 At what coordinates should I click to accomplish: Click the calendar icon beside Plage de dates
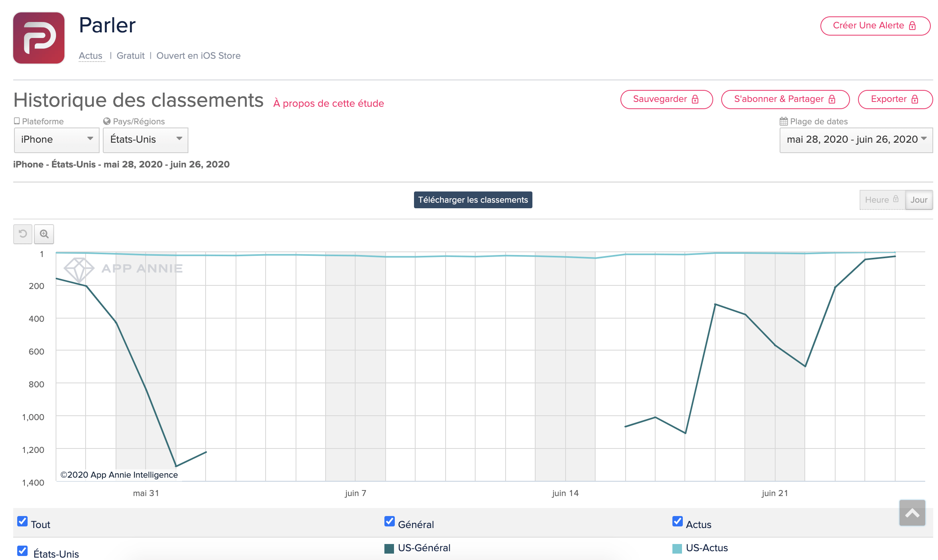[784, 121]
